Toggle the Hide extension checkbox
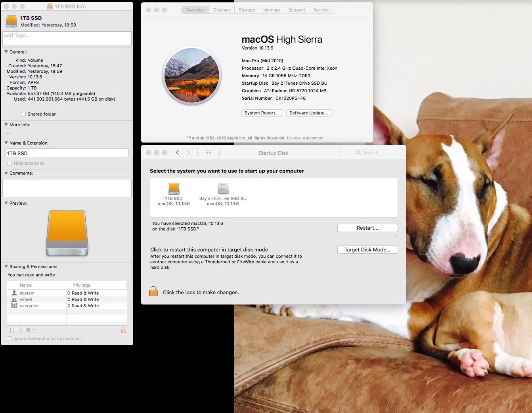Screen dimensions: 532x413 tap(10, 163)
